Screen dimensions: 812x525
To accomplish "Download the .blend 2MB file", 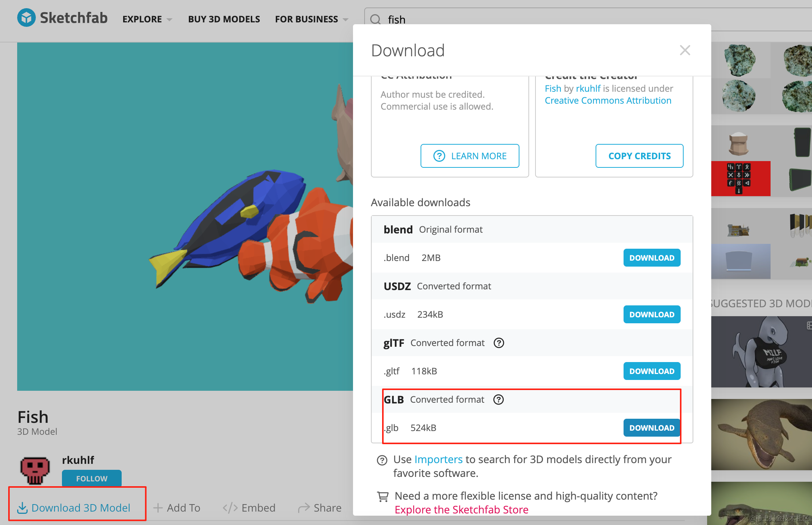I will (x=652, y=258).
